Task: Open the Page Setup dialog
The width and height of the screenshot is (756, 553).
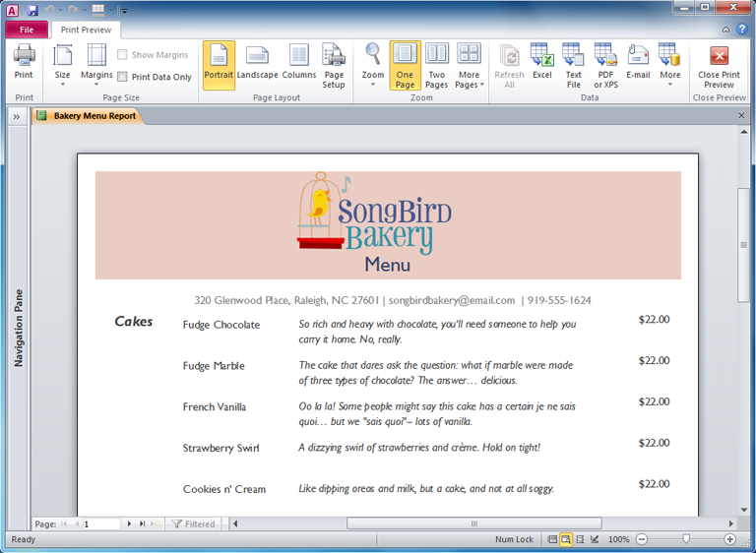Action: [334, 65]
